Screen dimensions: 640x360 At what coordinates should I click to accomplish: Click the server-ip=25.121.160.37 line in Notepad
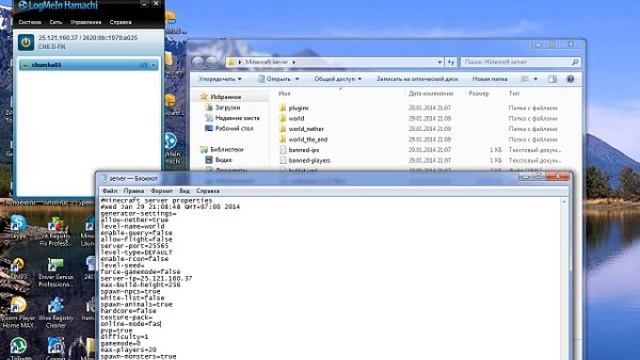pyautogui.click(x=146, y=278)
